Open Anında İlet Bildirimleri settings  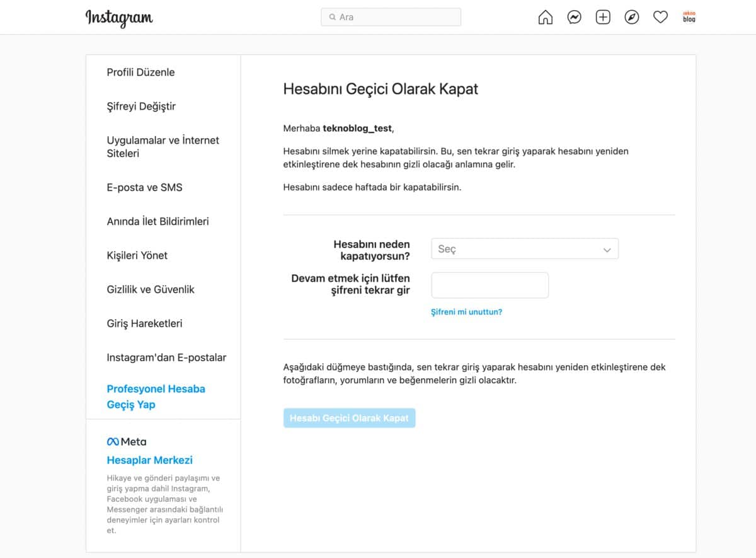tap(157, 221)
